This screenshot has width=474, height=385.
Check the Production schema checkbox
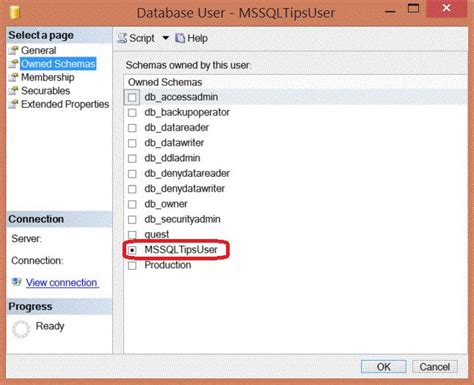coord(132,265)
